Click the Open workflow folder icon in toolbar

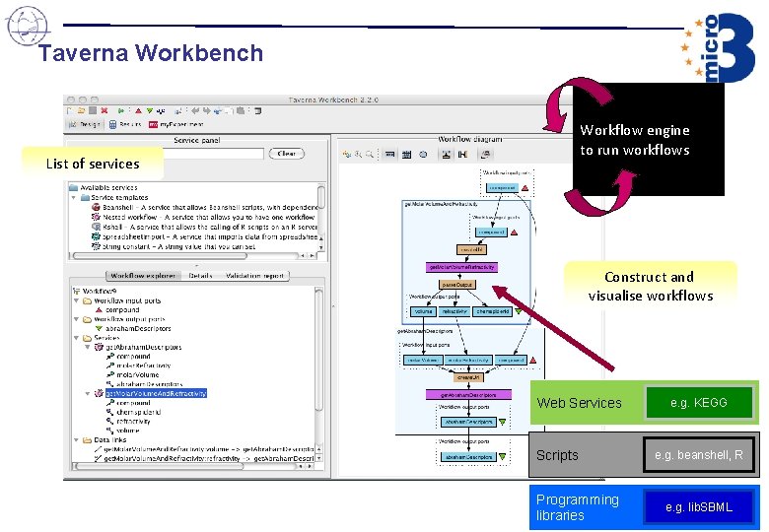click(x=81, y=111)
